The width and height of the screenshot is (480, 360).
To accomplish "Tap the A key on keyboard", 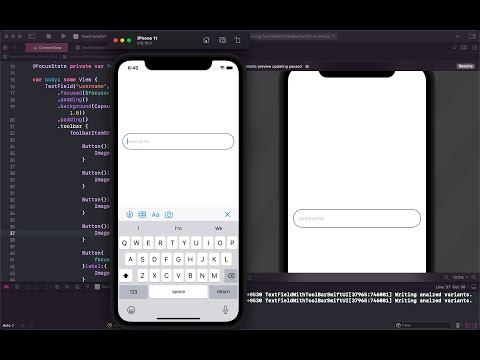I will point(130,259).
